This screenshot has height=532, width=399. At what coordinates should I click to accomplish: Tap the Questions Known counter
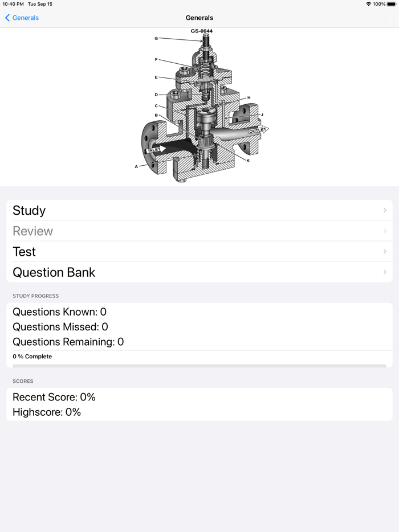coord(59,312)
